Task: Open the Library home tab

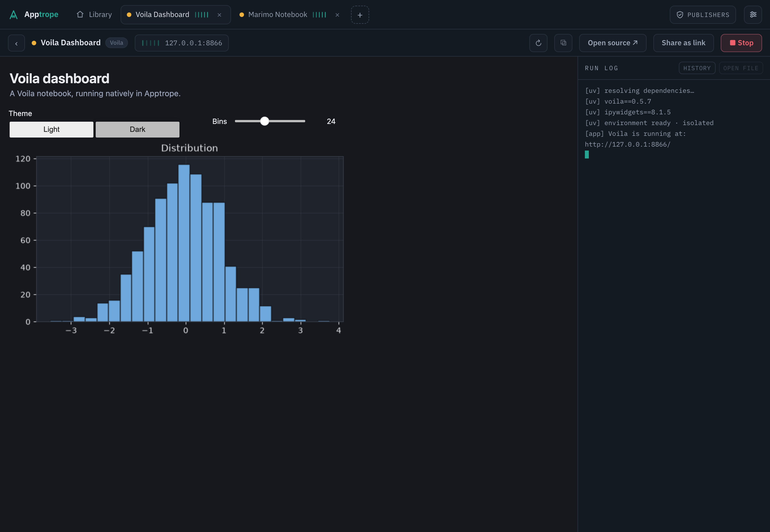Action: tap(94, 15)
